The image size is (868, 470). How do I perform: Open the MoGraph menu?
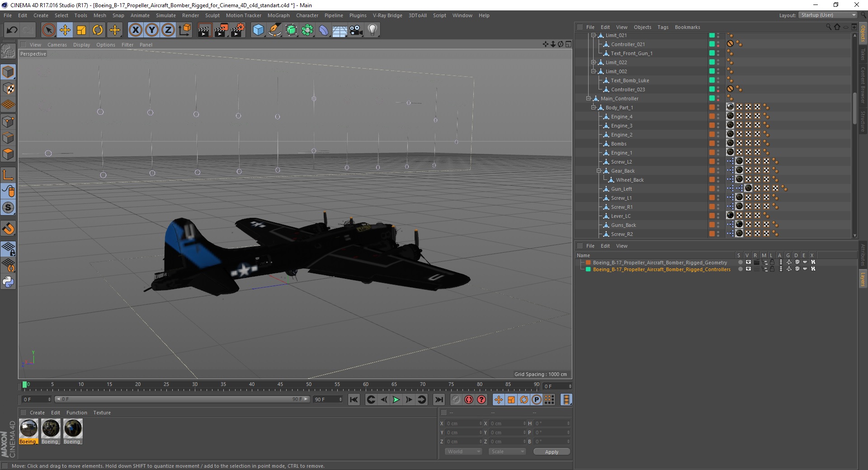(278, 15)
